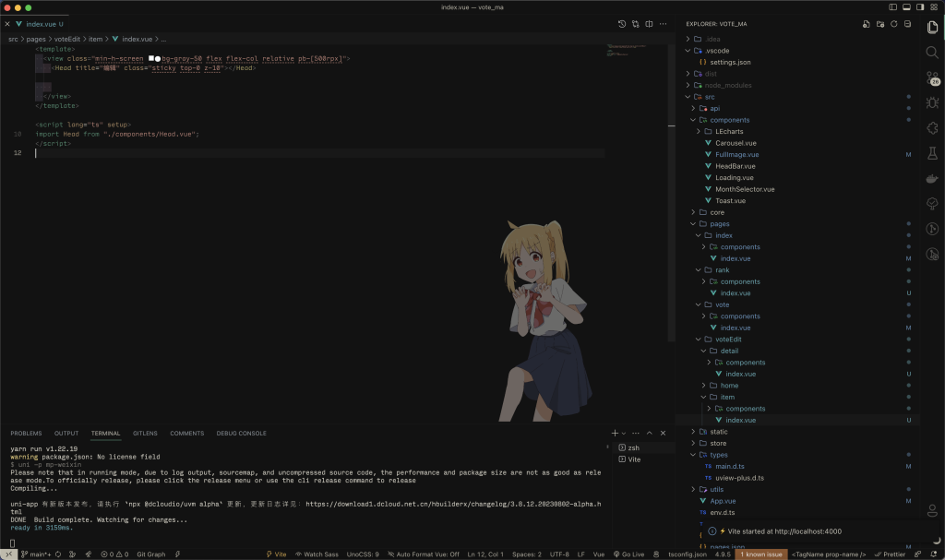Open the Search view in activity bar
This screenshot has width=945, height=560.
[932, 53]
